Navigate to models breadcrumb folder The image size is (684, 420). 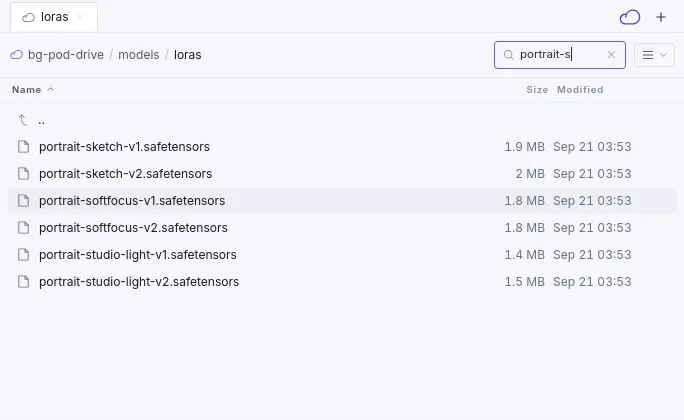click(x=139, y=55)
